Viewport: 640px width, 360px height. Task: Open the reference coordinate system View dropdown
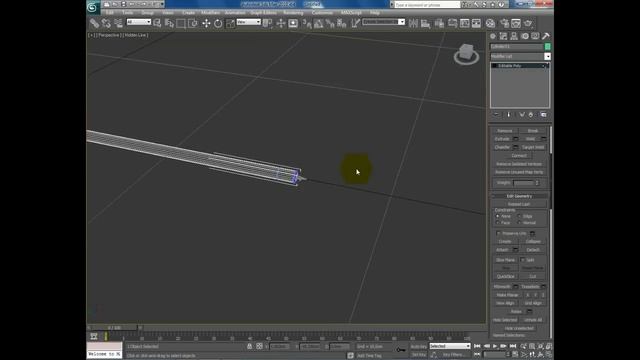point(249,22)
